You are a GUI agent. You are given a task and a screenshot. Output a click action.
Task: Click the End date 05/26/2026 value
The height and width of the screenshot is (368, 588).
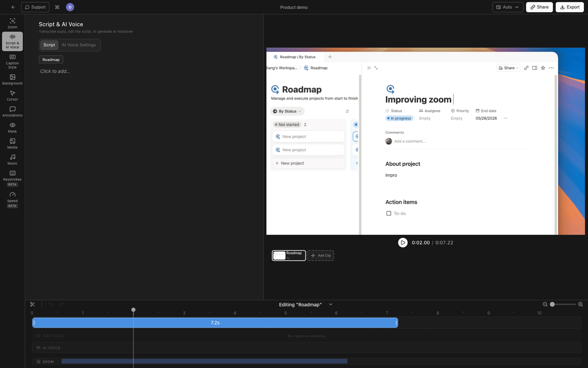[486, 118]
